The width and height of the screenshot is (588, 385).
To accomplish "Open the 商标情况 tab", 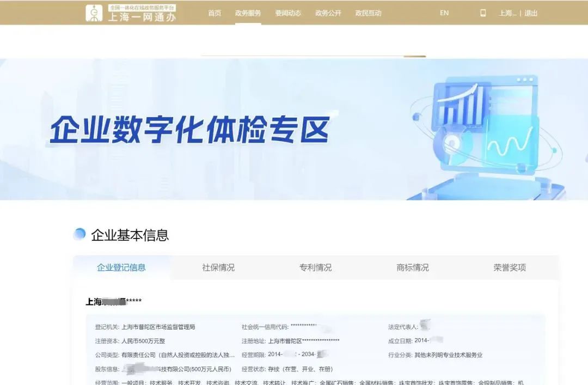I will pyautogui.click(x=411, y=267).
